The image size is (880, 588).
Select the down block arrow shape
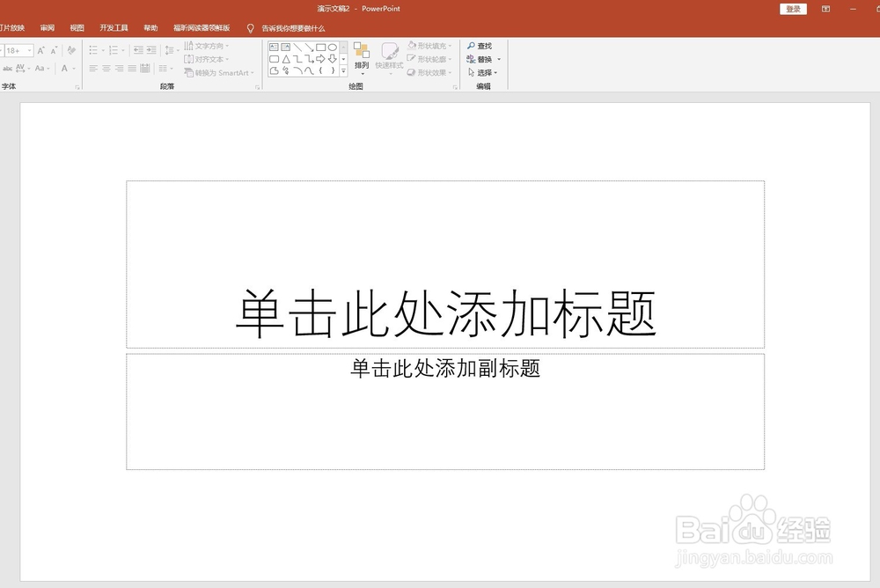(333, 59)
